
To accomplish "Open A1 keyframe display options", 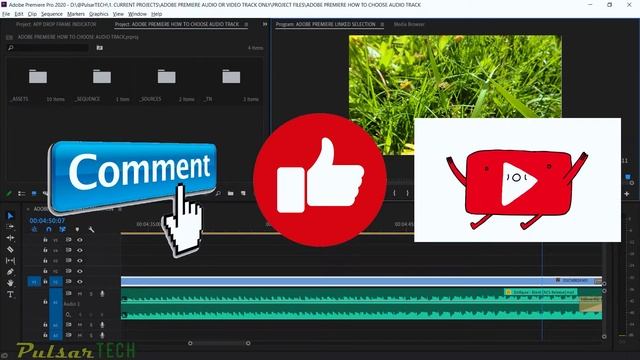I will tap(68, 315).
